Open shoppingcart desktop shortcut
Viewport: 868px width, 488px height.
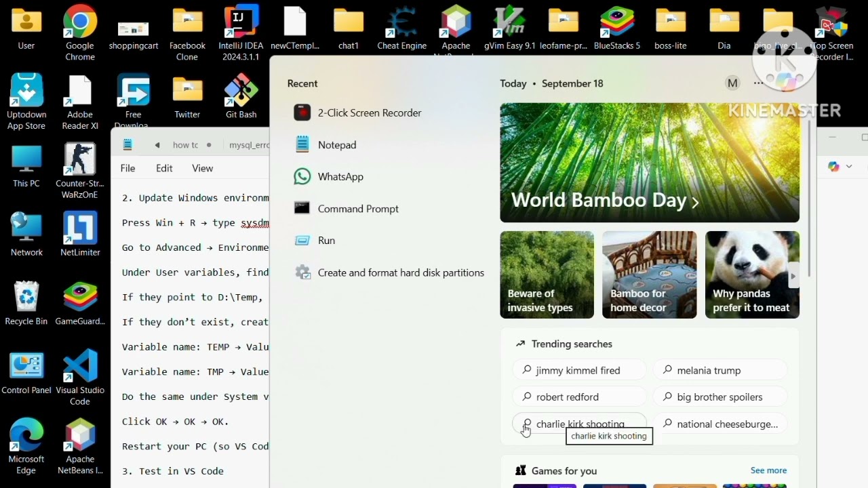(133, 34)
